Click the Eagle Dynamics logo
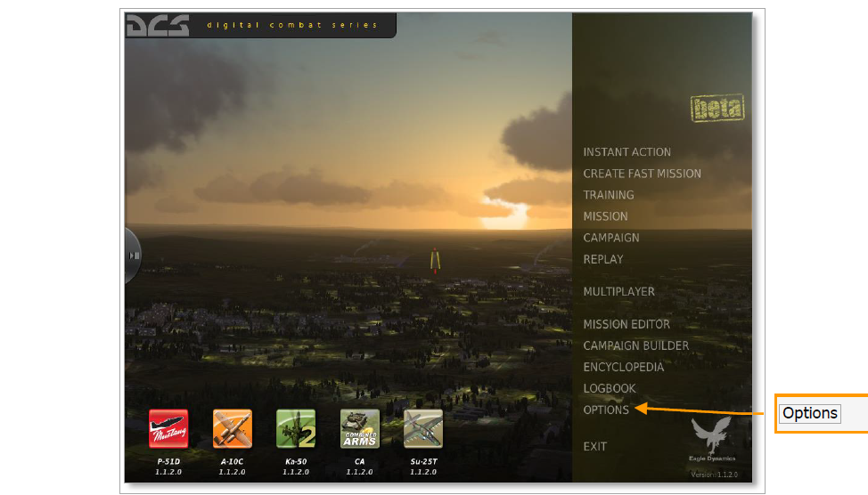The width and height of the screenshot is (868, 495). pos(712,439)
